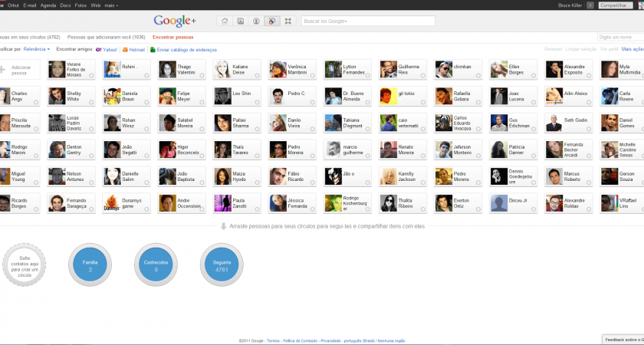Open the Google+ Home stream icon
Screen dimensions: 644x345
(x=224, y=21)
